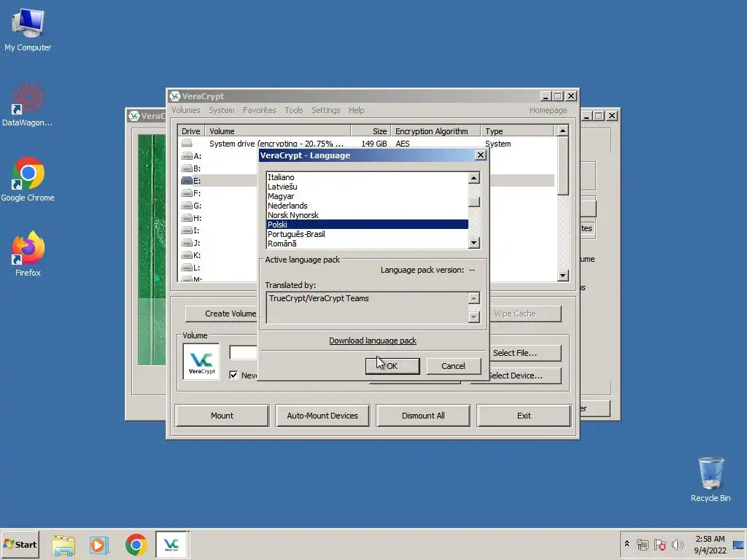Click drive list scroll down arrow
This screenshot has width=747, height=560.
pyautogui.click(x=562, y=275)
